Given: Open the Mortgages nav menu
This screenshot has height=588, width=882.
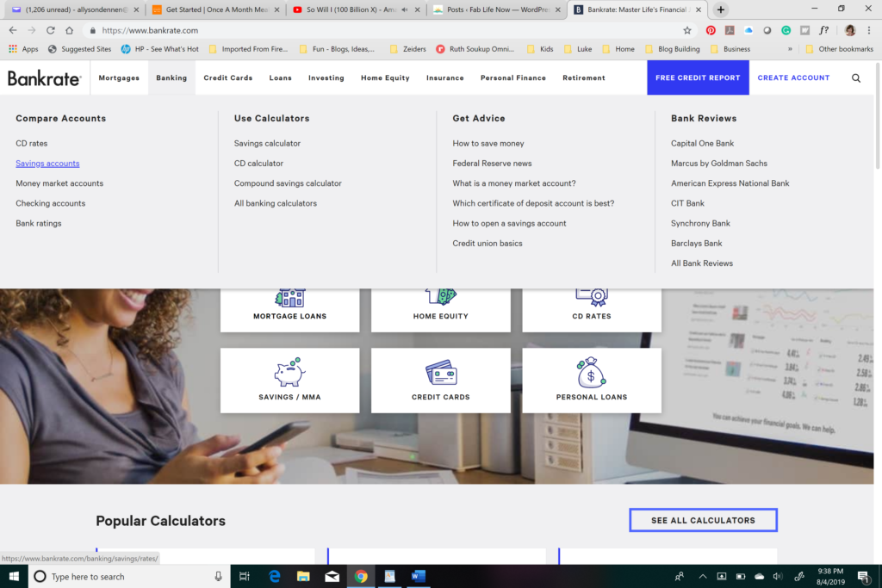Looking at the screenshot, I should coord(119,78).
